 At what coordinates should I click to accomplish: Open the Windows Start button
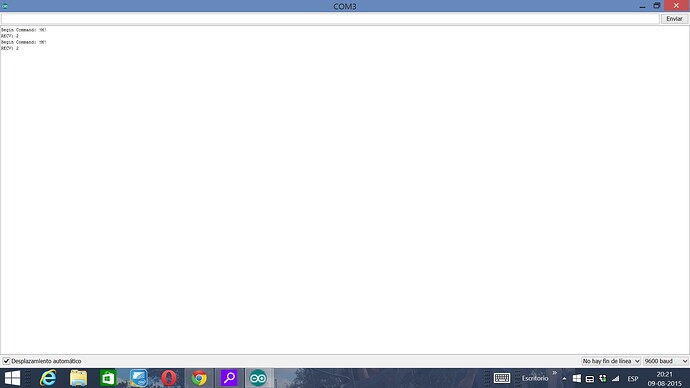point(12,378)
